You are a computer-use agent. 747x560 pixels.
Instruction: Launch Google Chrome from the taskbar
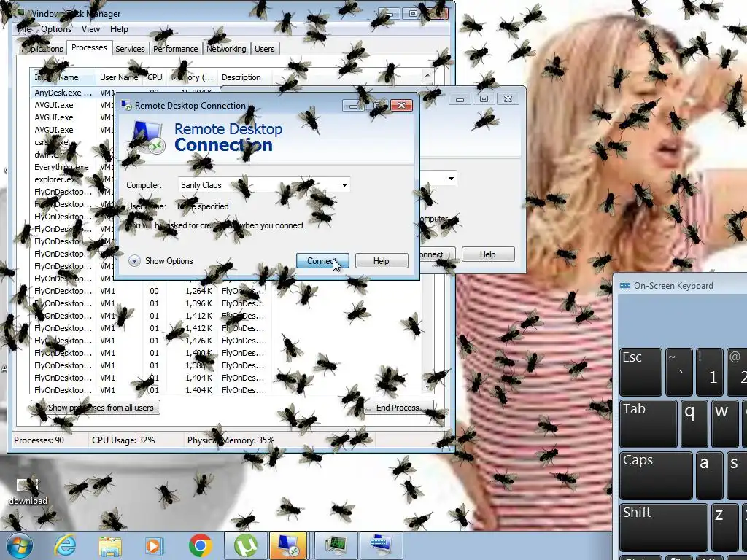[200, 545]
